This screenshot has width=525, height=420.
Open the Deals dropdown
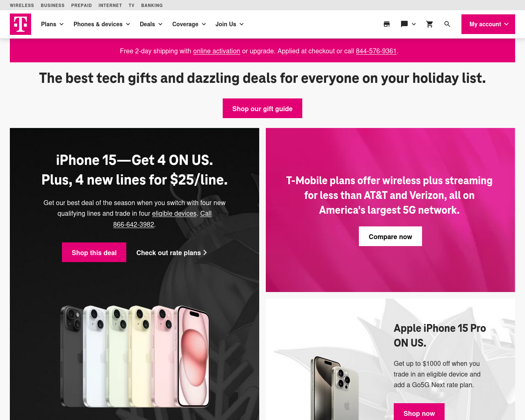pyautogui.click(x=151, y=24)
